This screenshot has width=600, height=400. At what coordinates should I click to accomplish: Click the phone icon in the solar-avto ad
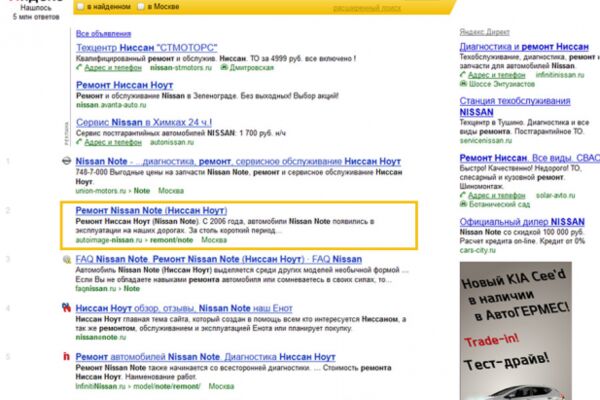[x=463, y=195]
